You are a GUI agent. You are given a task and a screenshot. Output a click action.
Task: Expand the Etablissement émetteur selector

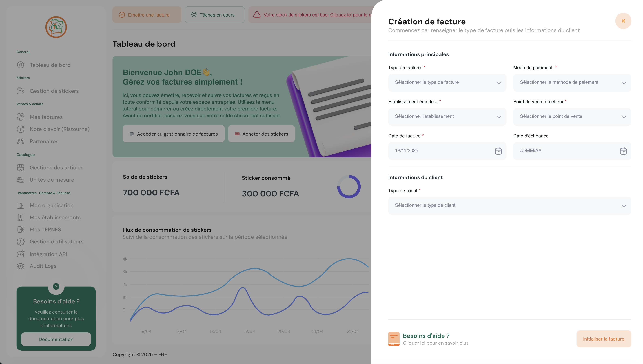447,117
